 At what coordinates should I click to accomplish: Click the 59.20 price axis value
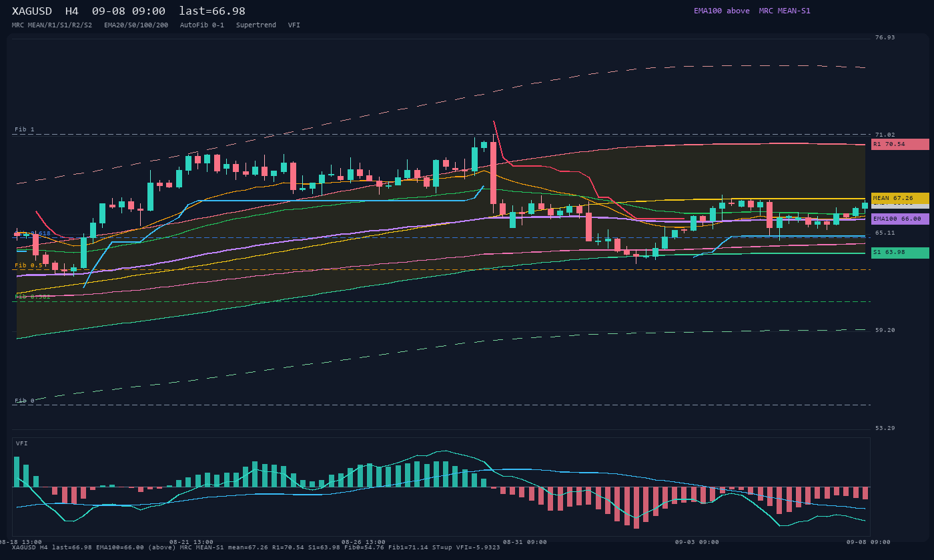pyautogui.click(x=885, y=330)
